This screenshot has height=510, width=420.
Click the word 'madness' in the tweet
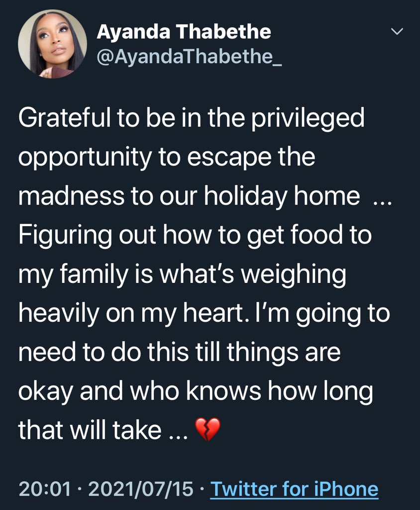(72, 196)
